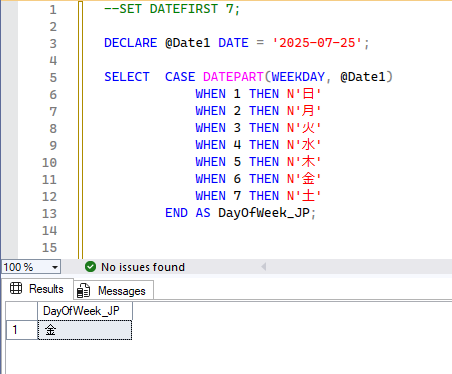Click the commented SET DATEFIRST 7 line
Viewport: 452px width, 374px height.
(x=172, y=9)
